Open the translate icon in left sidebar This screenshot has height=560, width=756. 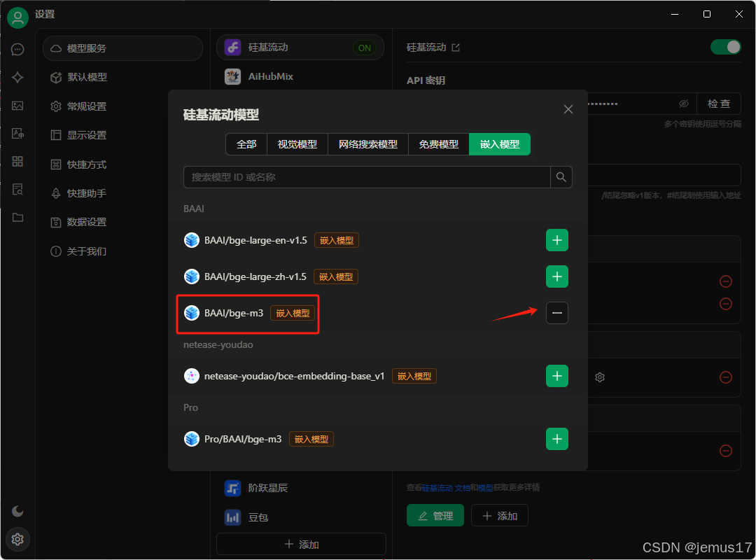point(17,133)
